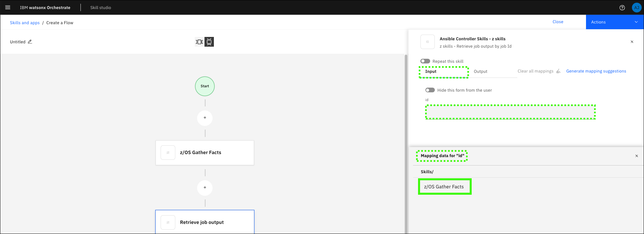Open Skills and apps breadcrumb link
The width and height of the screenshot is (644, 234).
(25, 23)
